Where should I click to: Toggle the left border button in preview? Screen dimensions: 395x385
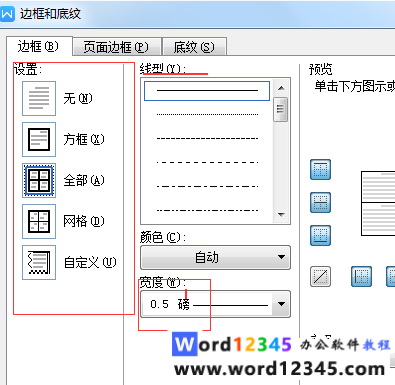(361, 276)
